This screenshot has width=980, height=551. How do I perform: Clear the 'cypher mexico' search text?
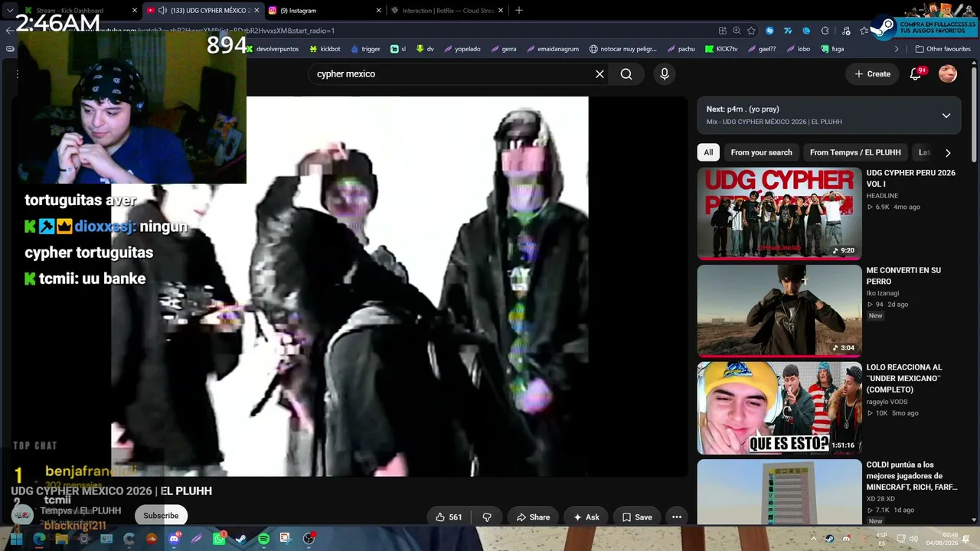[599, 74]
